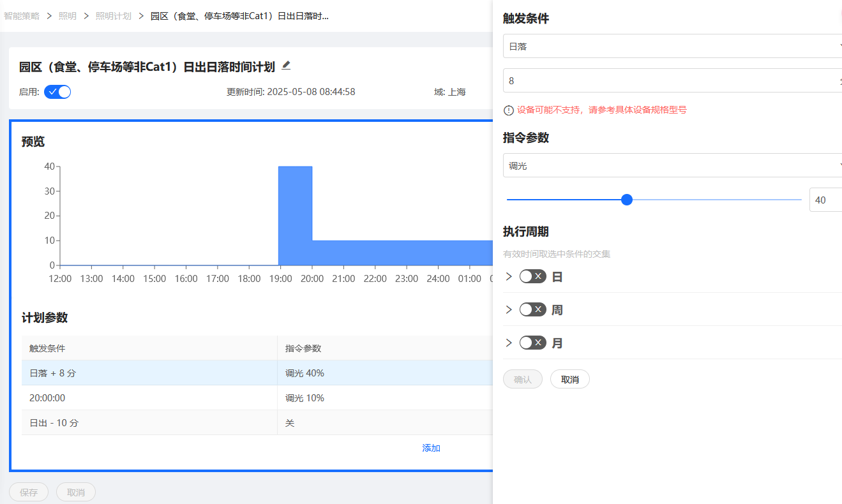842x504 pixels.
Task: Click the update time text
Action: [x=290, y=92]
